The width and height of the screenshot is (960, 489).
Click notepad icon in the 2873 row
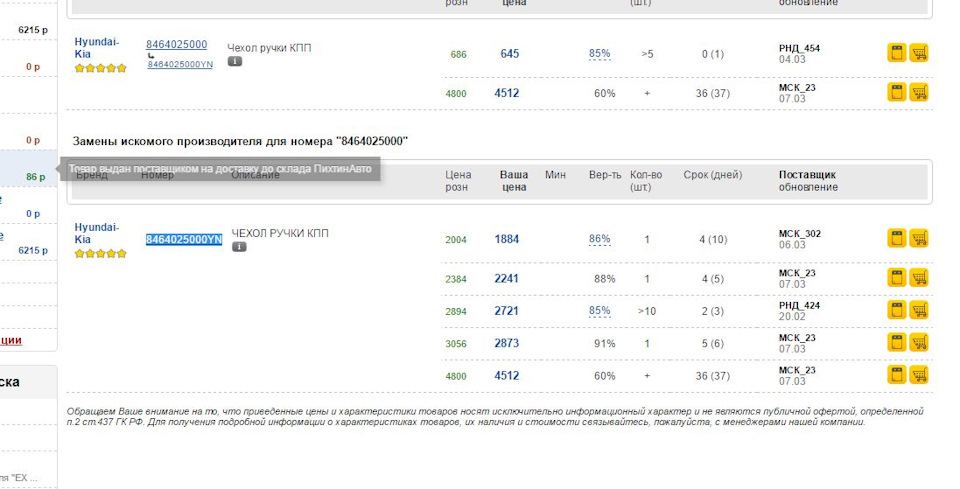pyautogui.click(x=896, y=343)
